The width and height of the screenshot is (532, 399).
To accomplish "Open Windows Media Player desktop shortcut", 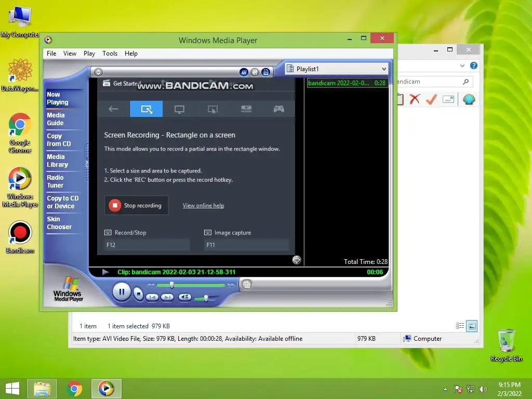I will click(x=20, y=187).
